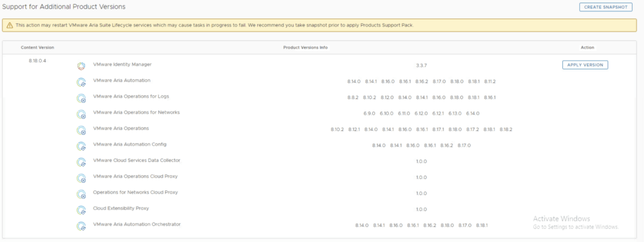Click the Cloud Services Data Collector icon
The height and width of the screenshot is (242, 644).
point(81,162)
